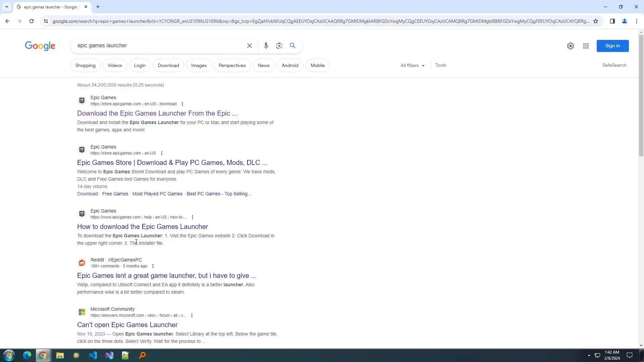Open the Chrome tab search dropdown
Viewport: 644px width, 362px height.
click(6, 7)
